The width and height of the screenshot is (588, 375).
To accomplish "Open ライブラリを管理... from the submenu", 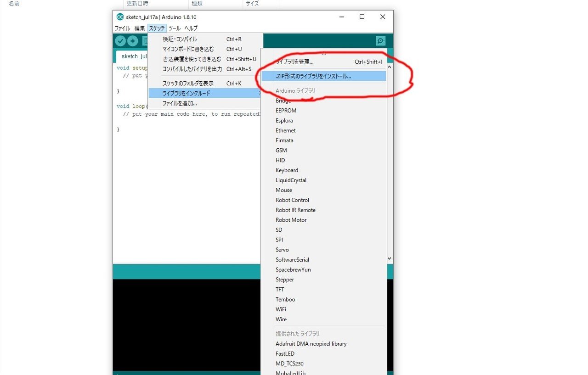I will click(324, 62).
